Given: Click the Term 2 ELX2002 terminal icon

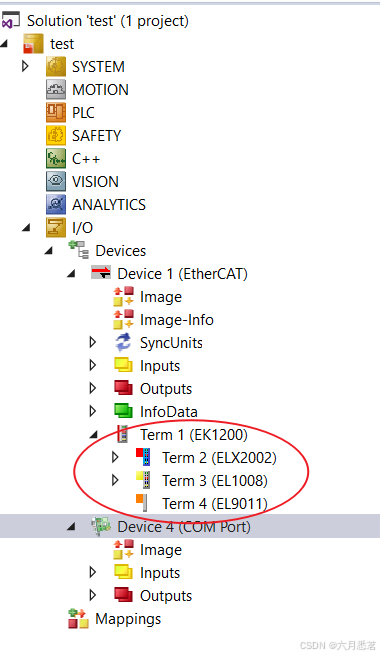Looking at the screenshot, I should pyautogui.click(x=143, y=457).
